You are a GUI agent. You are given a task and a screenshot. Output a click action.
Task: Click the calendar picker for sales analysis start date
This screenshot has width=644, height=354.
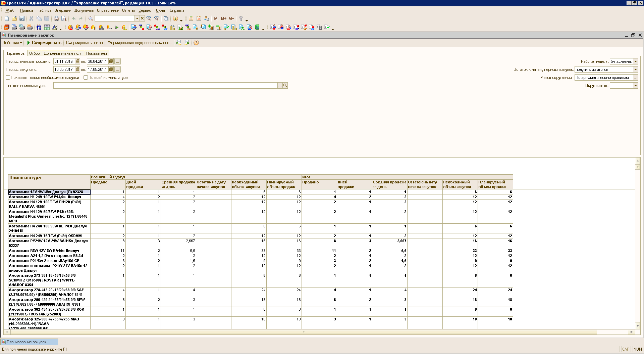coord(77,61)
